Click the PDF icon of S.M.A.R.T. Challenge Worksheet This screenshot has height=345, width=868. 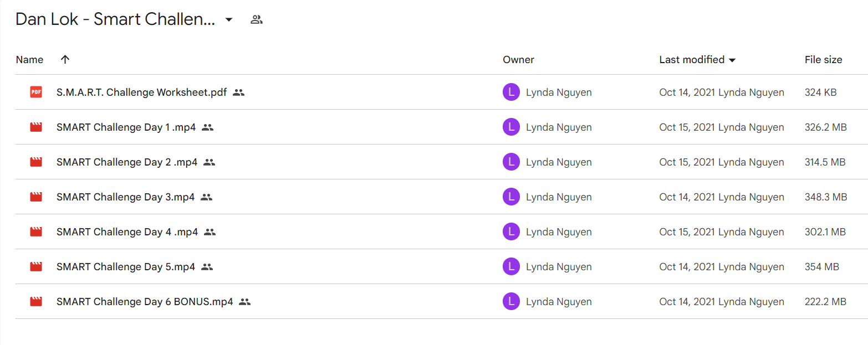pyautogui.click(x=36, y=92)
